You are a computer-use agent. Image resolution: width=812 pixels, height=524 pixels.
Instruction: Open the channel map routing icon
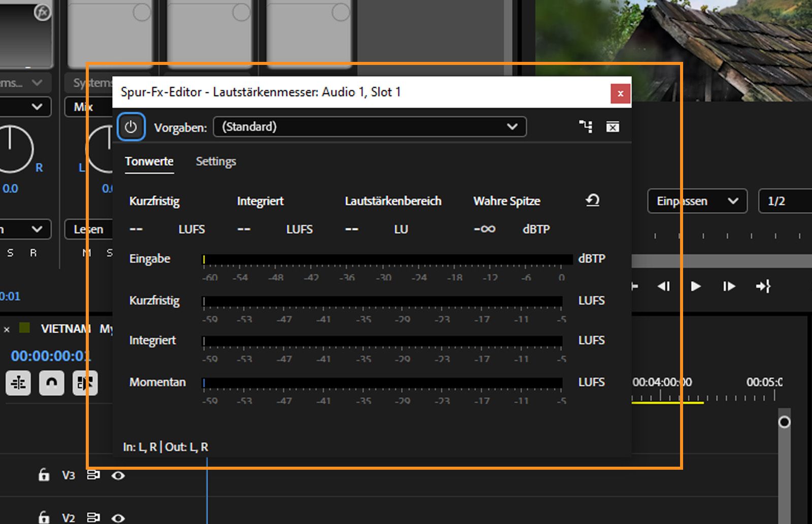[586, 127]
